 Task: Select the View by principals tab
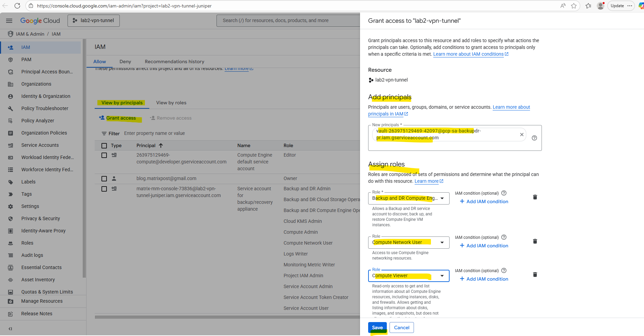click(x=122, y=103)
